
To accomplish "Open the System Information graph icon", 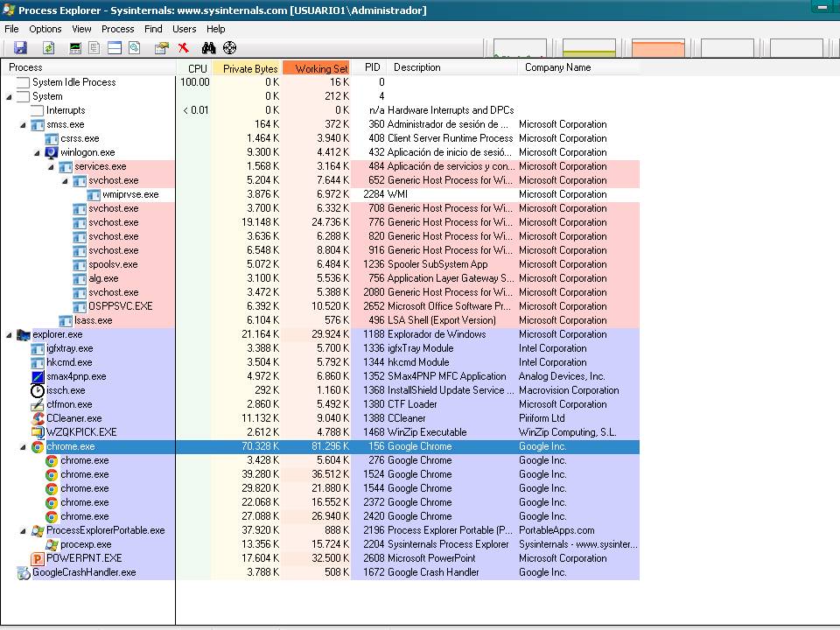I will click(75, 47).
